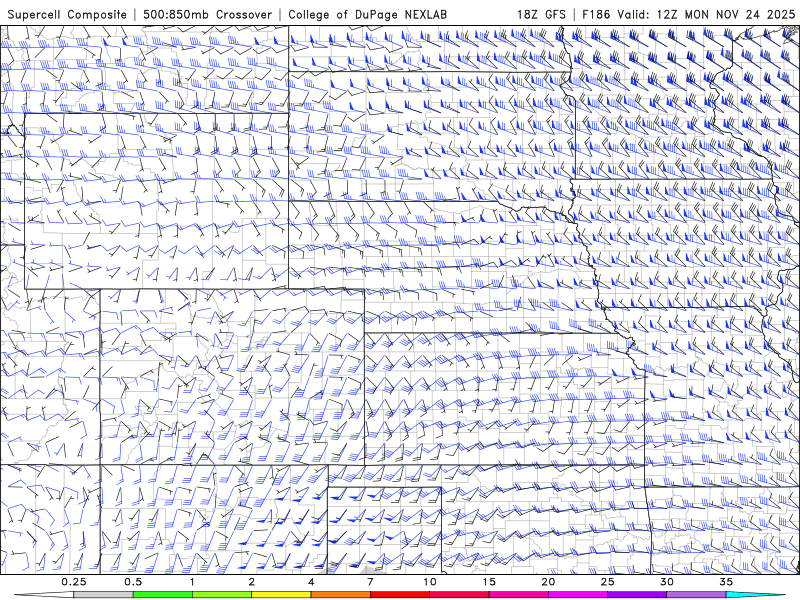Image resolution: width=800 pixels, height=600 pixels.
Task: Click 'F186 Valid: 12Z MON NOV 24 2025' text
Action: (688, 15)
